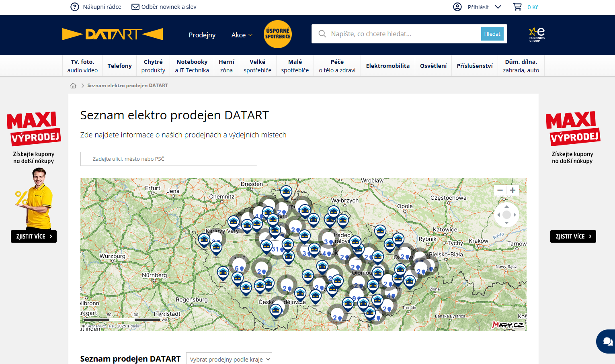Click heading Seznam elektro prodejen DATART
The width and height of the screenshot is (615, 364).
[174, 115]
